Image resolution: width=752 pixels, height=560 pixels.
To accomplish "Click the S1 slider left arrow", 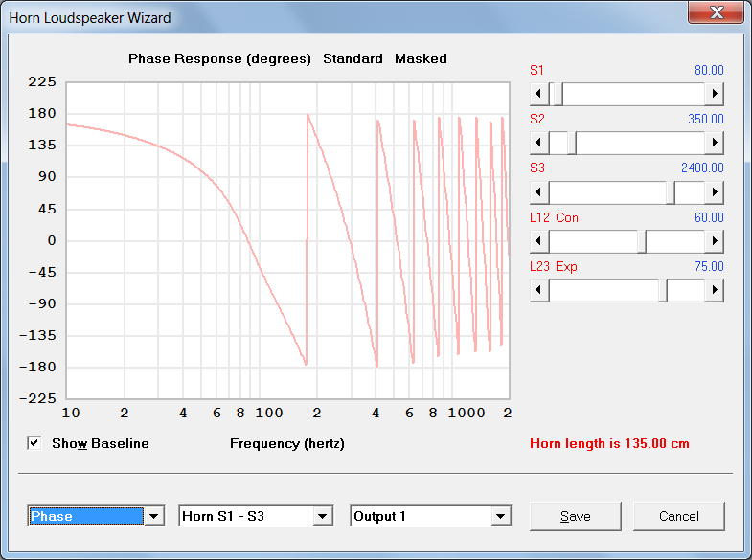I will (x=539, y=94).
